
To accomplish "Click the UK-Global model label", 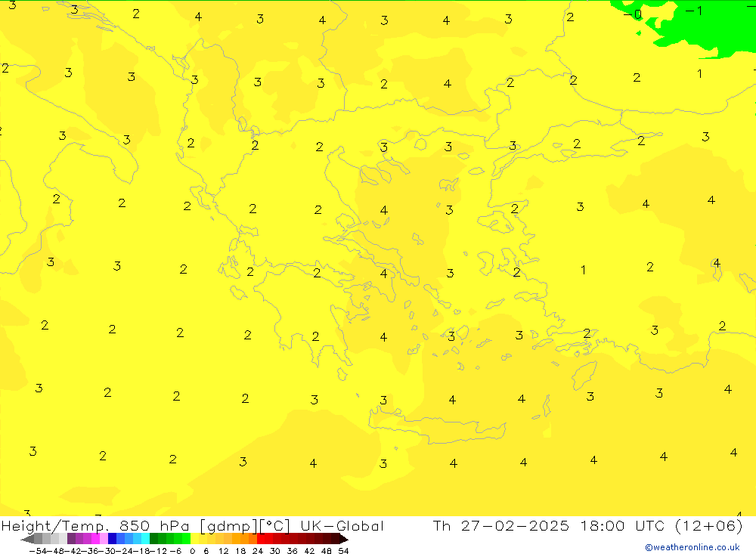I will tap(342, 525).
